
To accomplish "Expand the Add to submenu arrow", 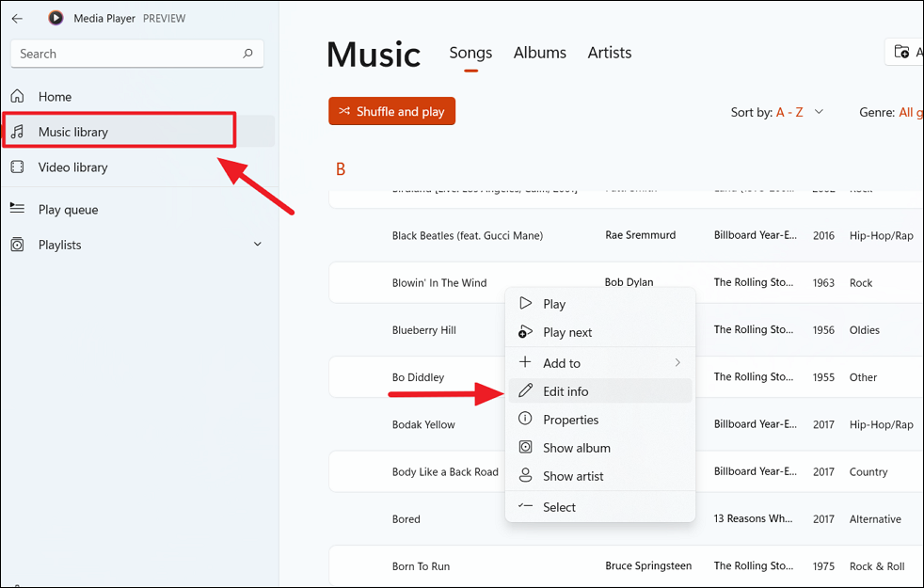I will tap(677, 363).
